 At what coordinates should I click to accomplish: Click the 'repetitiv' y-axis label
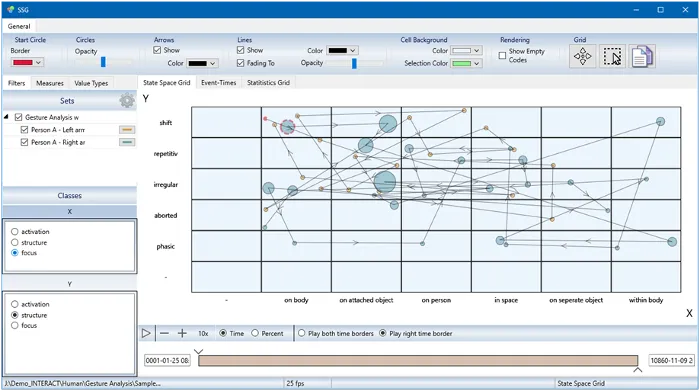click(166, 154)
